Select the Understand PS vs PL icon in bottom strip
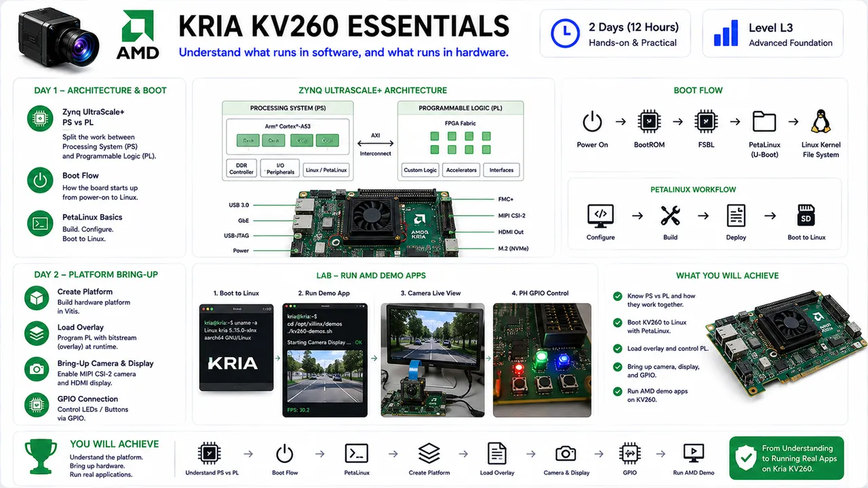This screenshot has height=488, width=868. click(210, 453)
